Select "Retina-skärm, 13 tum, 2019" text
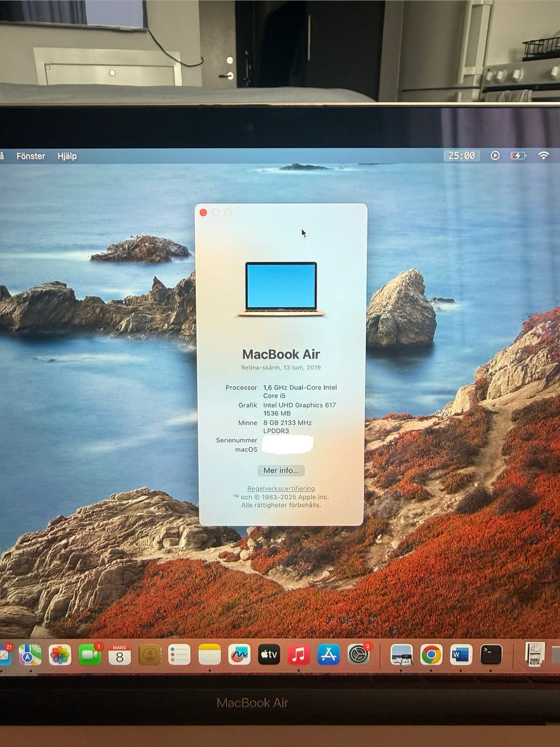This screenshot has height=747, width=560. pyautogui.click(x=281, y=368)
